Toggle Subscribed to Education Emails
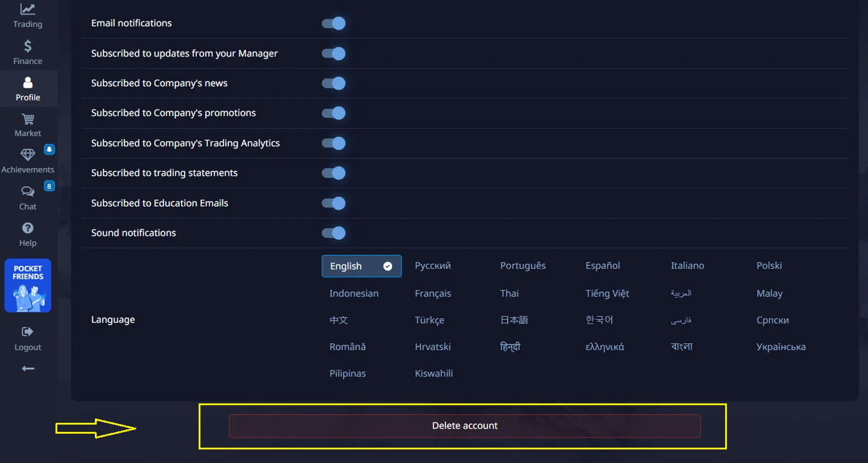The height and width of the screenshot is (463, 868). pos(334,203)
